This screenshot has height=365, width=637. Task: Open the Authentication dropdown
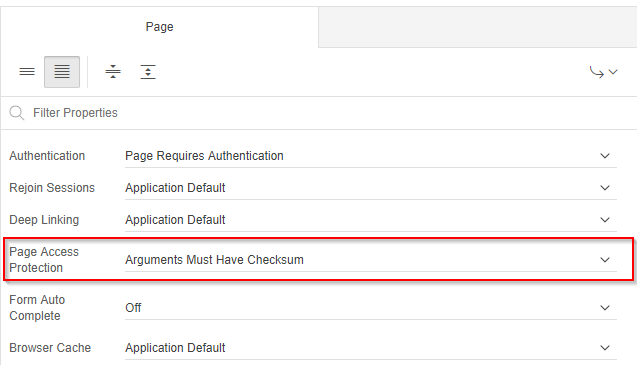[x=371, y=156]
